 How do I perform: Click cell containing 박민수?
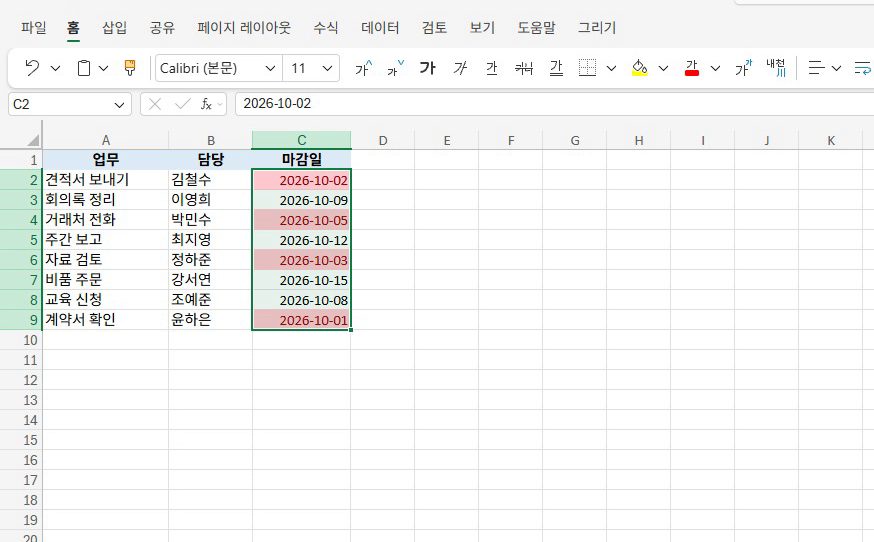coord(210,220)
